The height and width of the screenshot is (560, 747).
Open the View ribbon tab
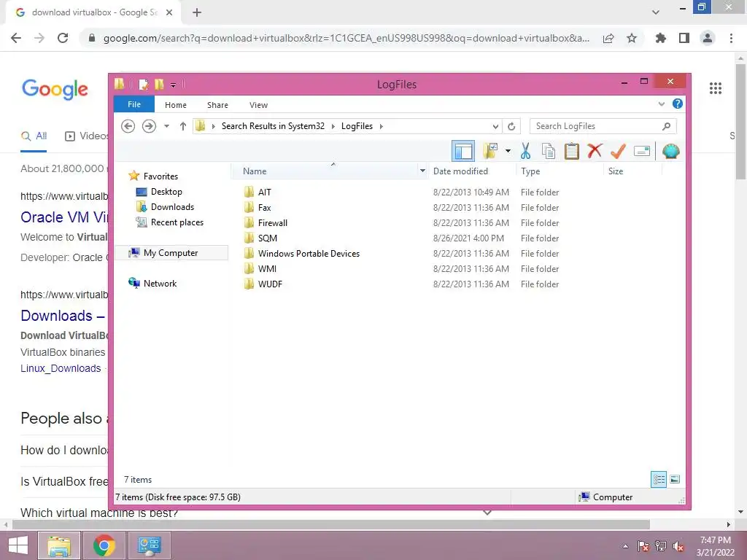click(x=259, y=105)
